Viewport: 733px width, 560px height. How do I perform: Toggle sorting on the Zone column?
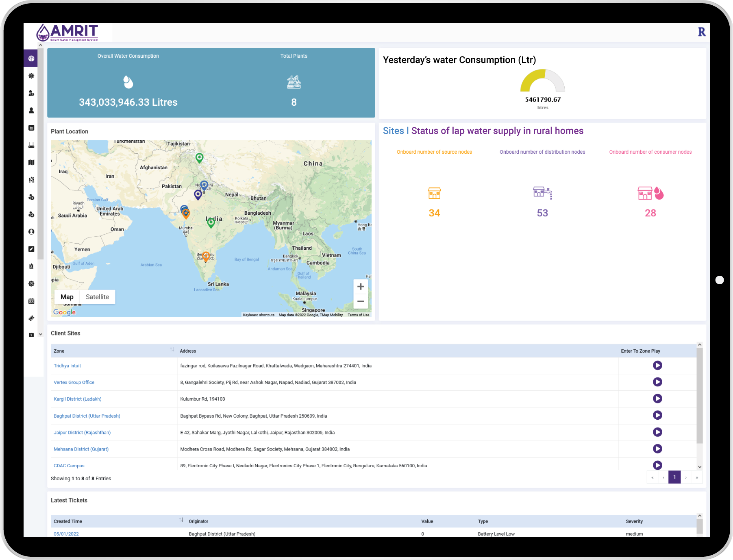pyautogui.click(x=172, y=349)
